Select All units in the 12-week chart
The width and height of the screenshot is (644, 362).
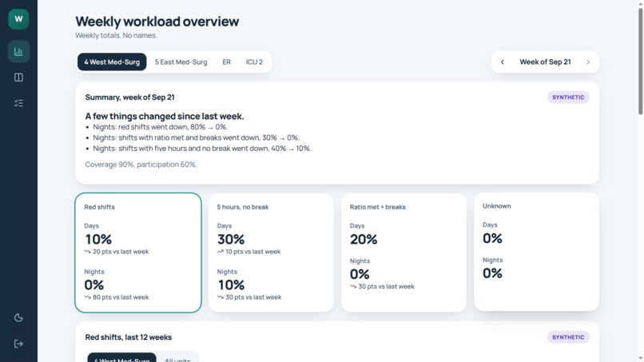coord(177,358)
